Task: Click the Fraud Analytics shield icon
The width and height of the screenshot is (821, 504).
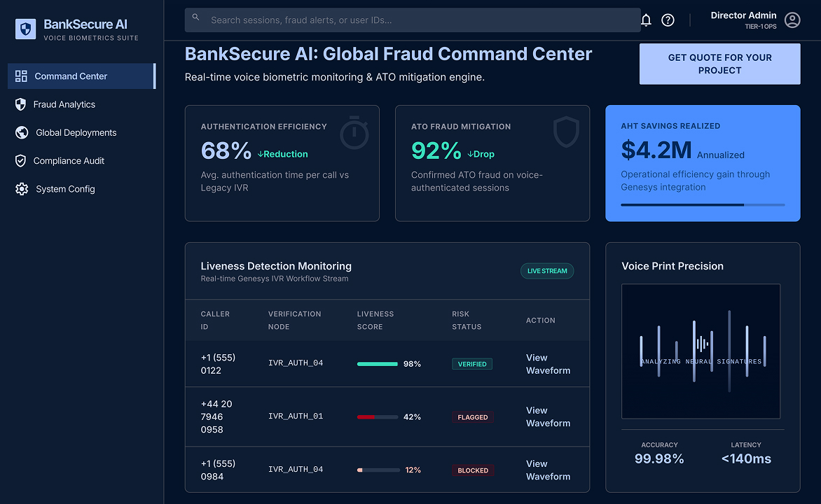Action: coord(20,104)
